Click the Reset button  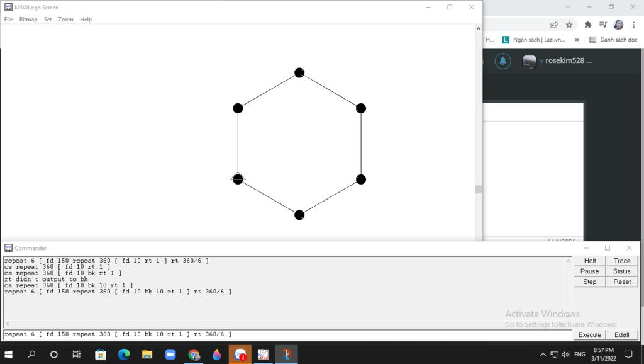[x=622, y=282]
